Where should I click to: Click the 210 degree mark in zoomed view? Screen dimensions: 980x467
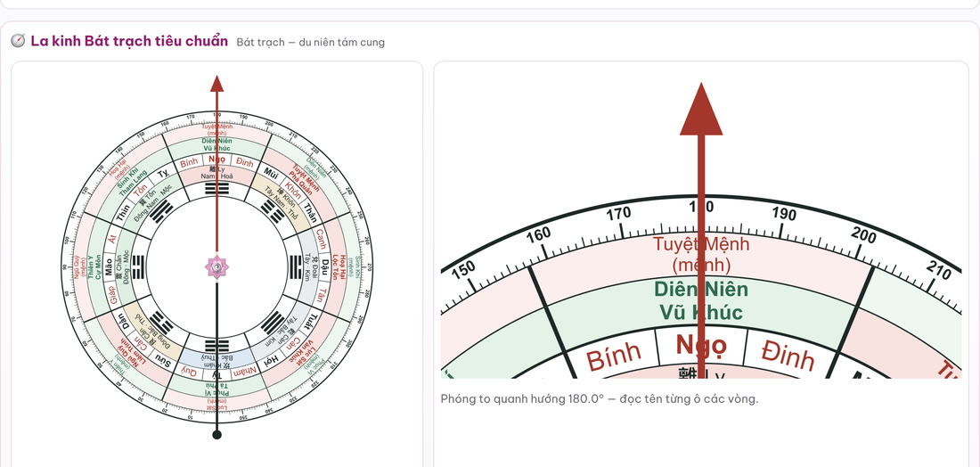point(938,269)
